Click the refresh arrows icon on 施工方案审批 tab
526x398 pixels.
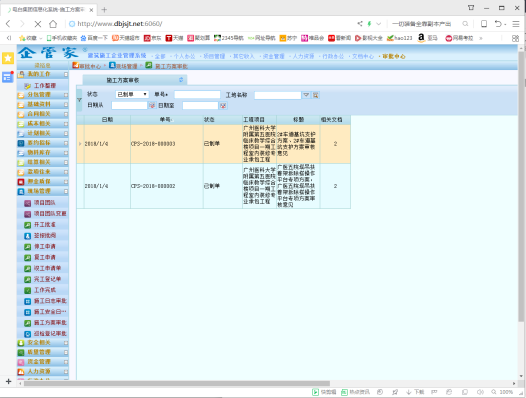click(x=181, y=80)
